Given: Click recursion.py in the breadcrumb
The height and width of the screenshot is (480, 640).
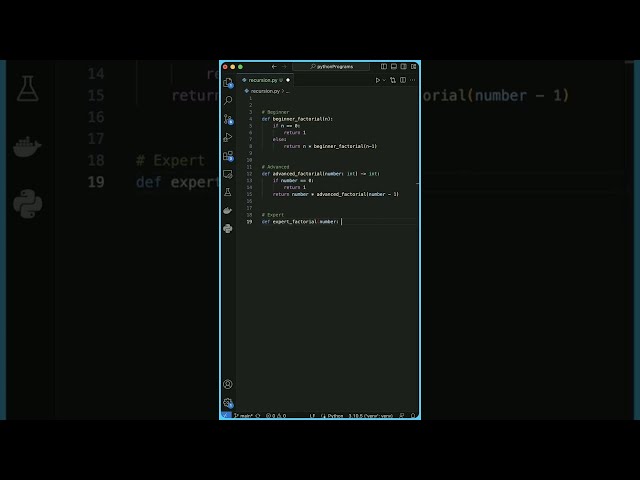Looking at the screenshot, I should [265, 91].
